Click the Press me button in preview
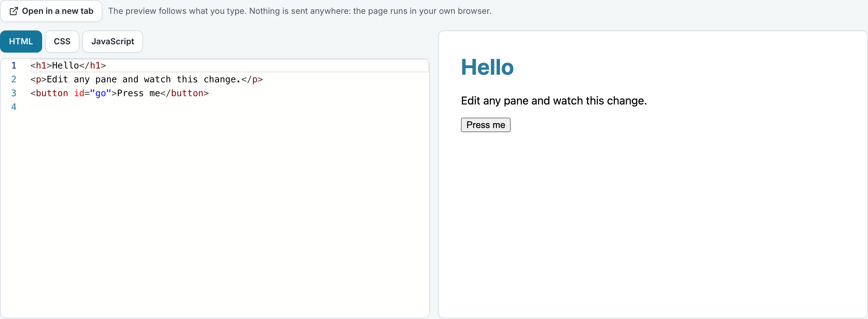This screenshot has width=868, height=319. pyautogui.click(x=485, y=125)
